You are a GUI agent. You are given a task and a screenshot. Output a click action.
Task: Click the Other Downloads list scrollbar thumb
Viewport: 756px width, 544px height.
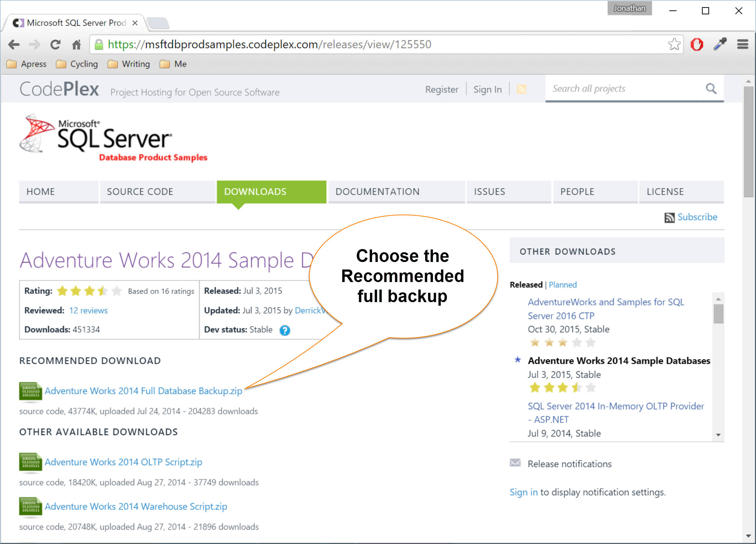(x=718, y=314)
